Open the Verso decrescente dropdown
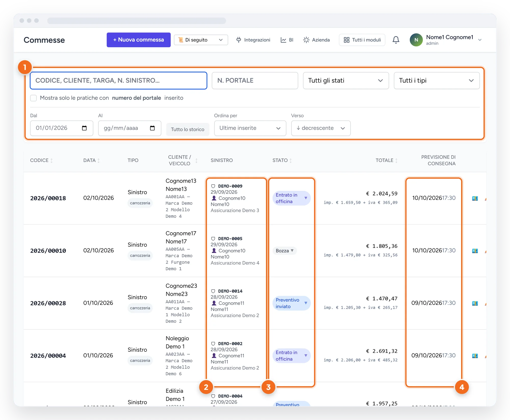 (321, 128)
